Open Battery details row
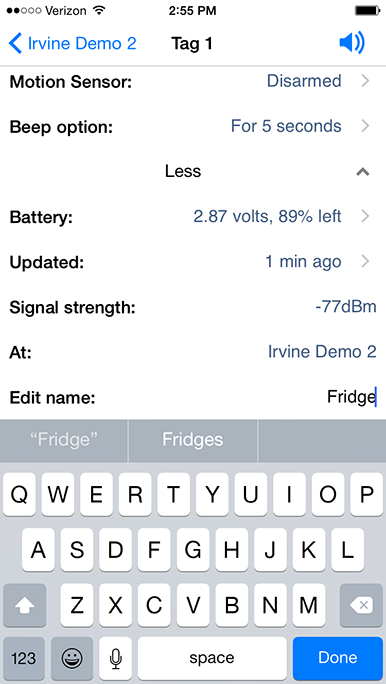This screenshot has height=684, width=386. [x=193, y=216]
